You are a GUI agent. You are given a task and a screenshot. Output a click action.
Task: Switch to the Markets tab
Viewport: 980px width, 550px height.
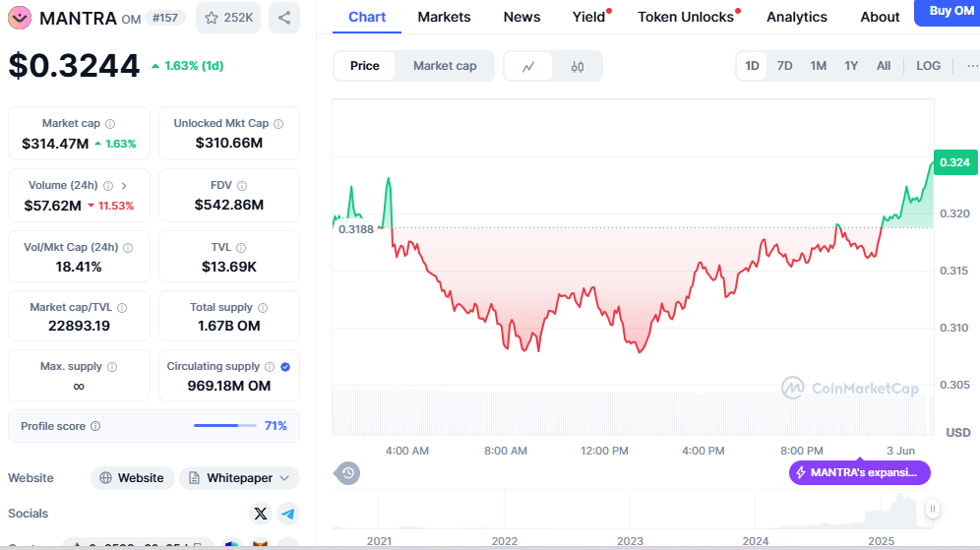[x=444, y=17]
